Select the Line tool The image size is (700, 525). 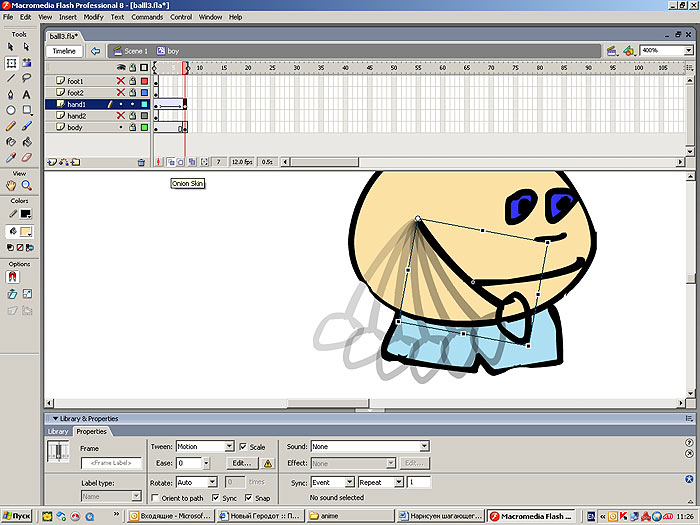tap(11, 78)
